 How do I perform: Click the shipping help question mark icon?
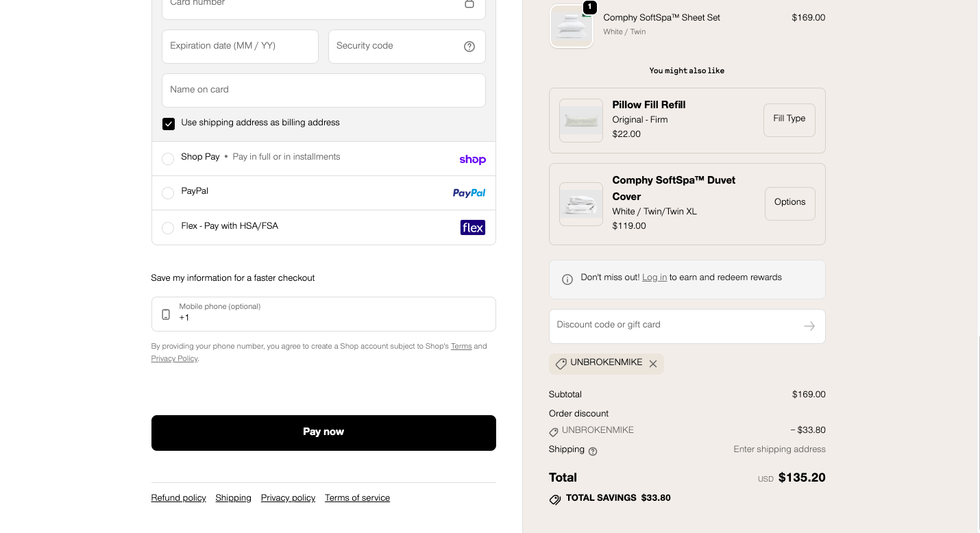pyautogui.click(x=593, y=451)
